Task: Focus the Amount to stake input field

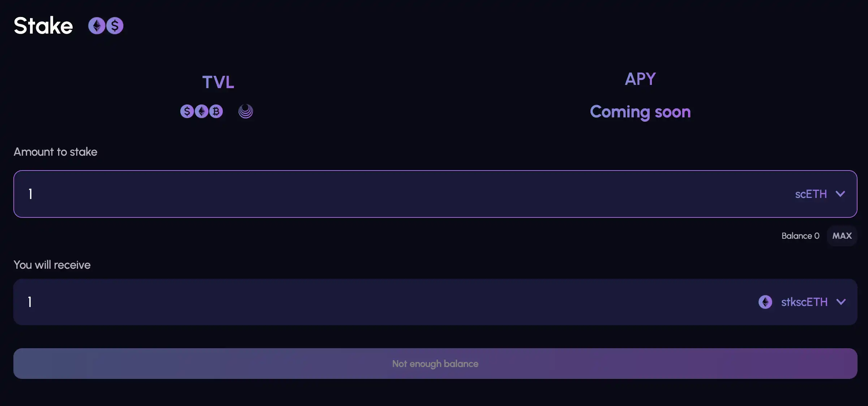Action: pyautogui.click(x=361, y=194)
